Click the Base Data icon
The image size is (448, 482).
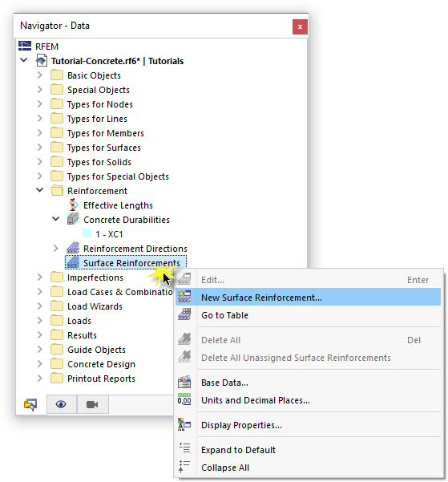(x=184, y=383)
